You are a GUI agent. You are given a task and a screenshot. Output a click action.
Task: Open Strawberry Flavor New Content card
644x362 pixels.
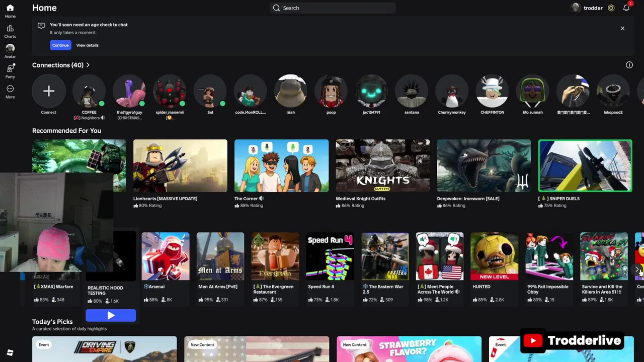(409, 349)
